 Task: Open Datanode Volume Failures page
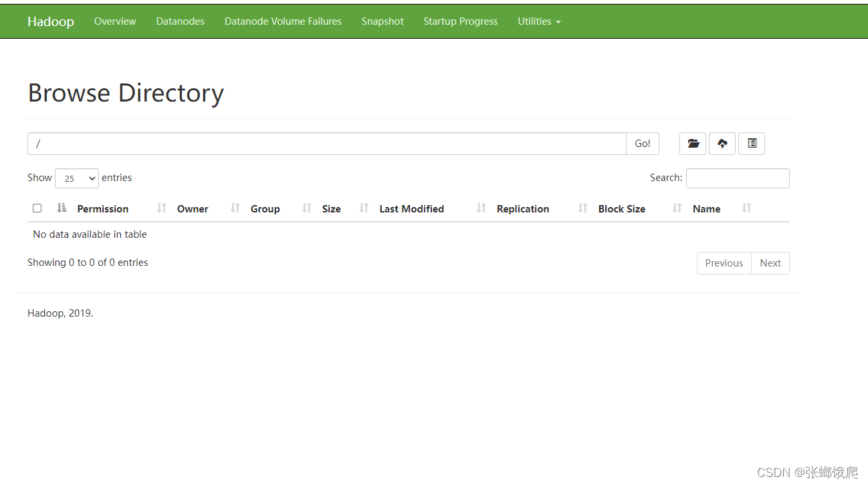283,21
